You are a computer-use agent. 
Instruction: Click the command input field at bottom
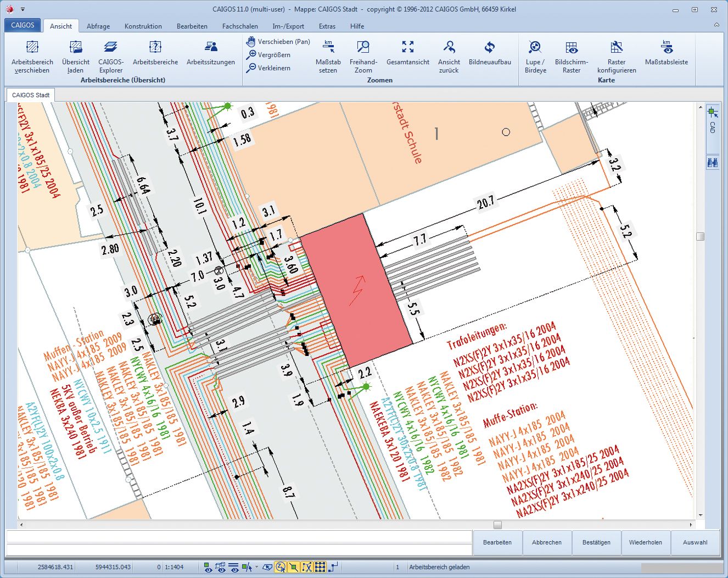[239, 536]
